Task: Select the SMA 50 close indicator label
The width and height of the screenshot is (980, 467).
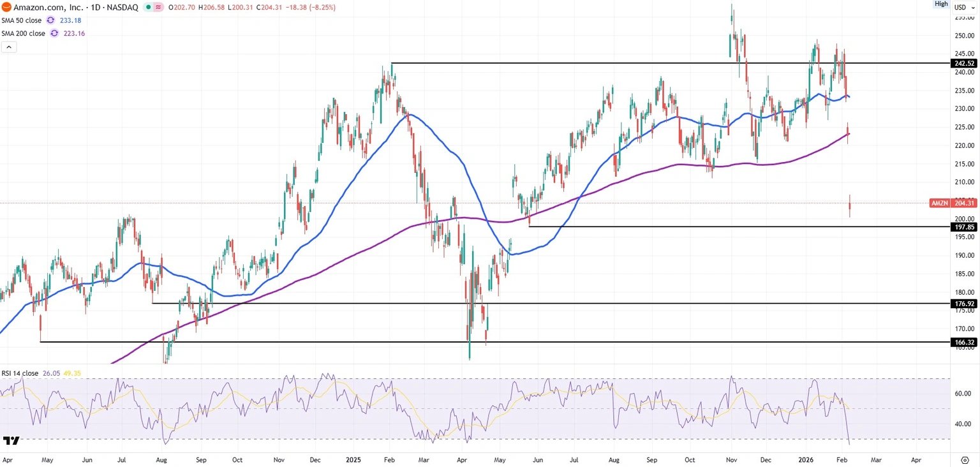Action: point(21,20)
